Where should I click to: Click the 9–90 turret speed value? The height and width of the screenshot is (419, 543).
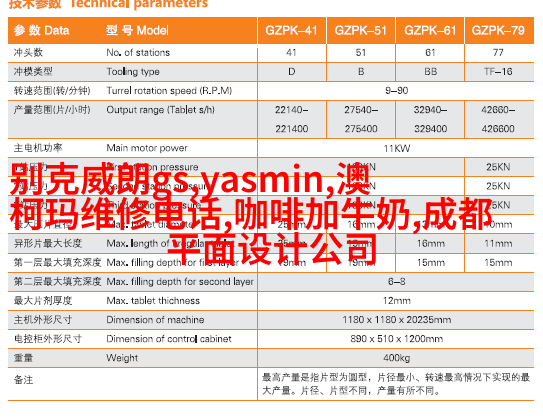(x=397, y=91)
